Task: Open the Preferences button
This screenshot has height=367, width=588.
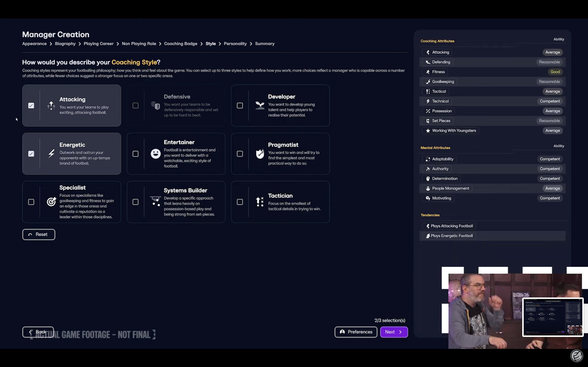Action: (x=356, y=332)
